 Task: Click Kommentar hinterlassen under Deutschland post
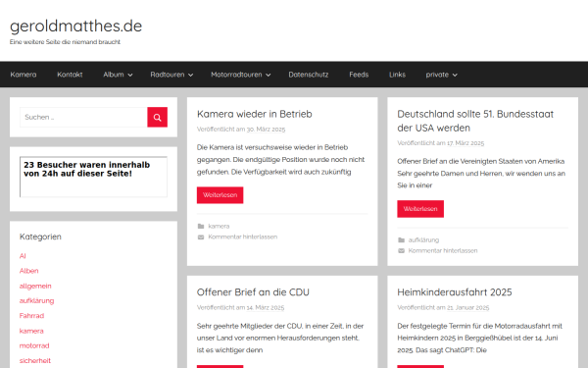point(443,251)
